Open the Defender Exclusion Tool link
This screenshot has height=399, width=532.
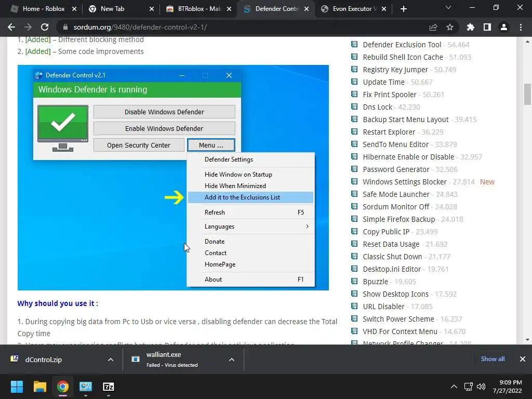(402, 45)
